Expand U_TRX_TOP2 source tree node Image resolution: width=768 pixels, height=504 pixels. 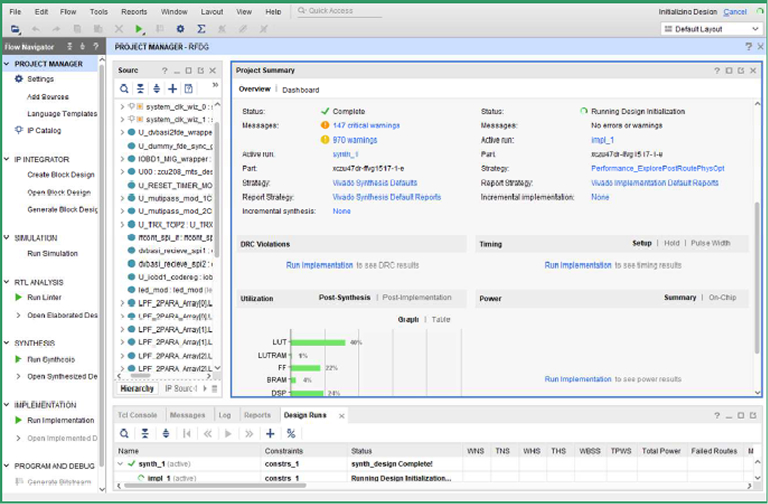coord(122,224)
